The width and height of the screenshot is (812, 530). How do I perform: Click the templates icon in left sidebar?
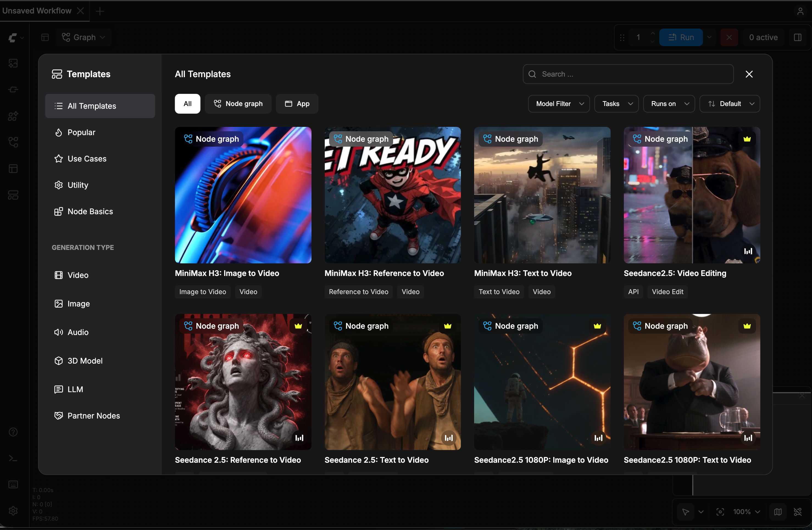[x=13, y=195]
